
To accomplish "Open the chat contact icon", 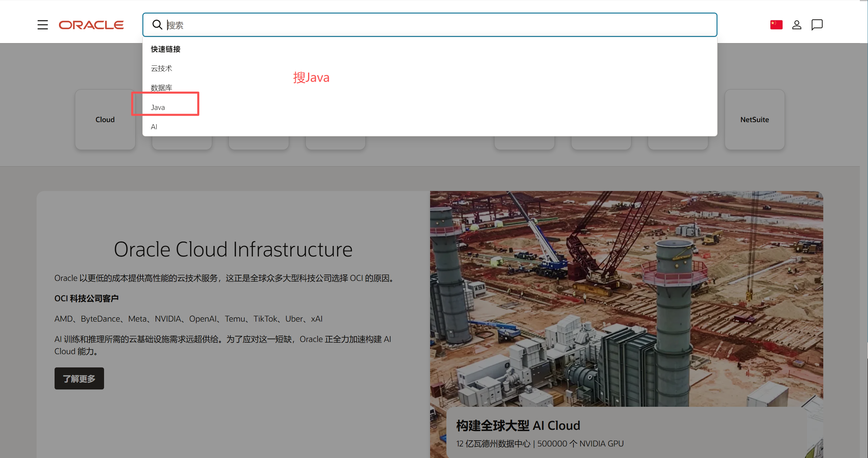I will pos(817,25).
